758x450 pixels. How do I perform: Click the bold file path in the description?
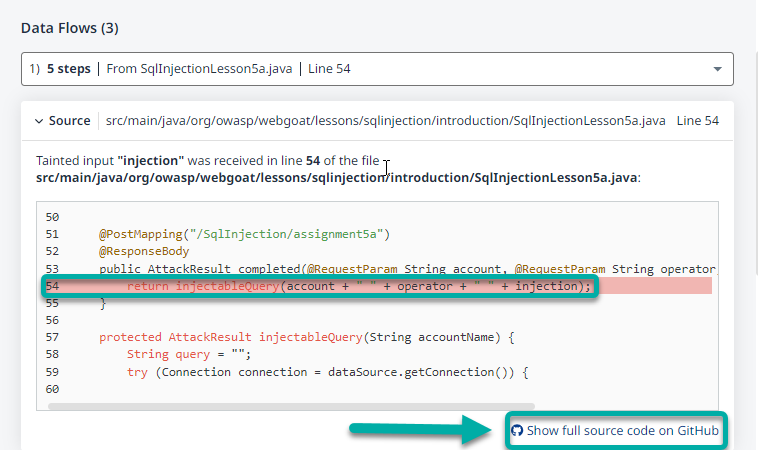[335, 177]
